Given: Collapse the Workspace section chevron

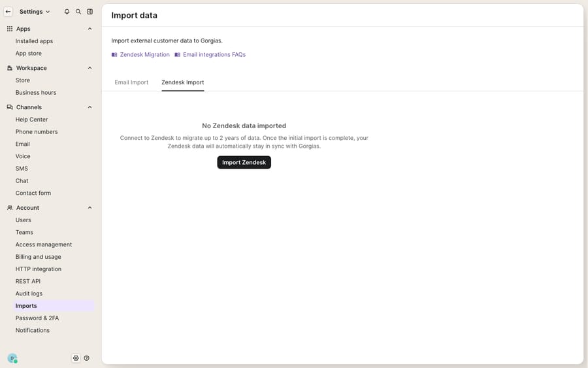Looking at the screenshot, I should [90, 68].
